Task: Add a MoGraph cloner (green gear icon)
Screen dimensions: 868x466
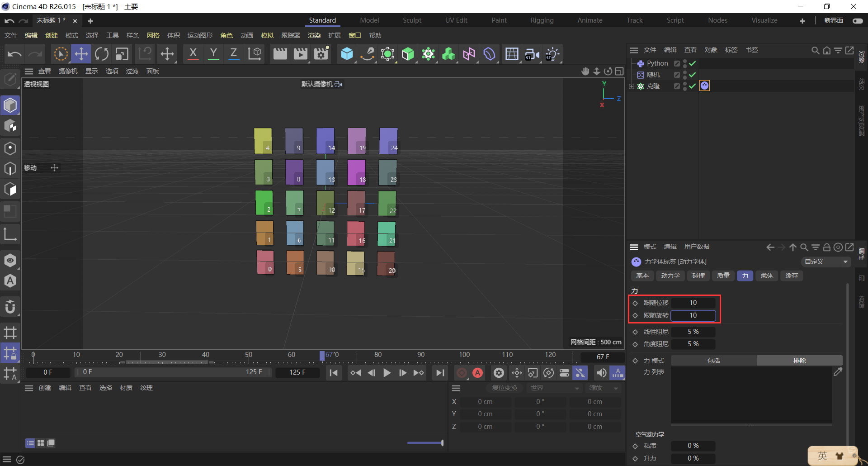Action: click(x=428, y=54)
